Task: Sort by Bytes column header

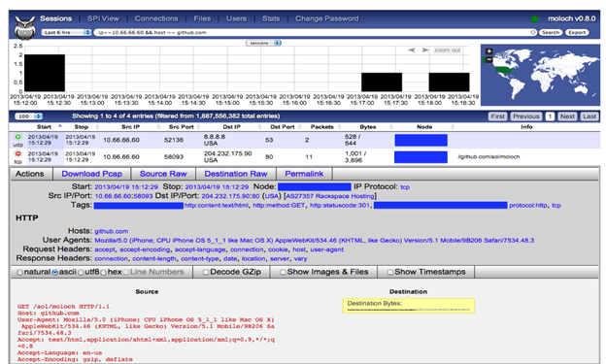Action: click(x=368, y=127)
